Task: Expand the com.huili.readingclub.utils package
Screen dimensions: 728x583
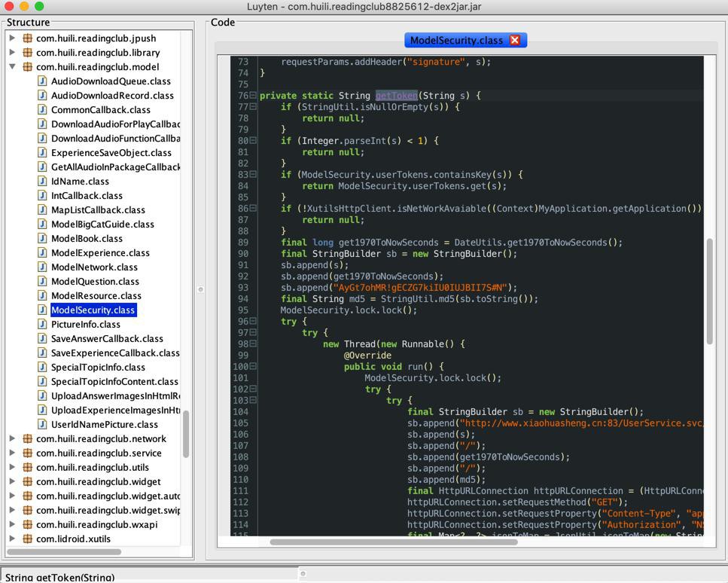Action: [12, 468]
